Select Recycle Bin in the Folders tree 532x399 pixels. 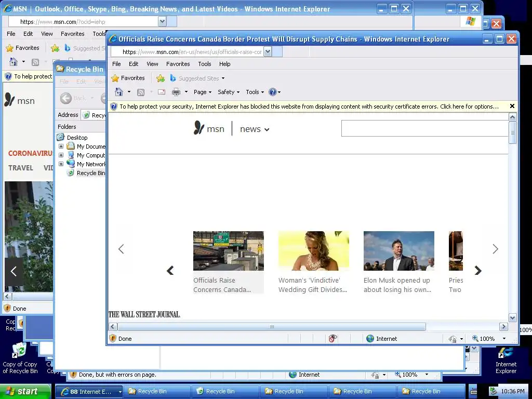91,173
